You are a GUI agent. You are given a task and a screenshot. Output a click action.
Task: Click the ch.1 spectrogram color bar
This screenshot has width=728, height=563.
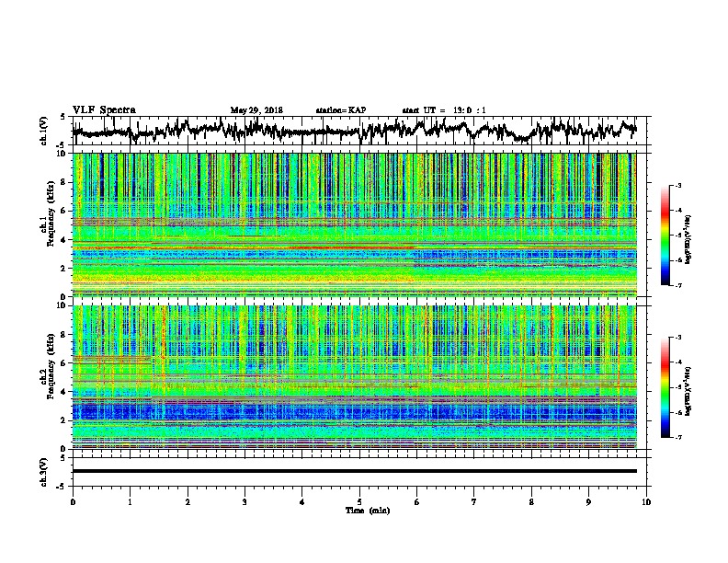[x=665, y=236]
